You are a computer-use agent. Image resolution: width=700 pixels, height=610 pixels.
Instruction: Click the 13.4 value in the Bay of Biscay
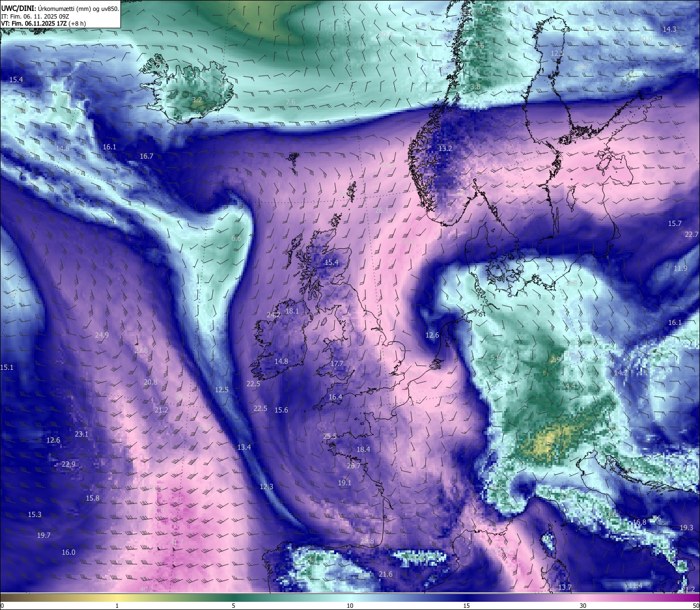[244, 448]
